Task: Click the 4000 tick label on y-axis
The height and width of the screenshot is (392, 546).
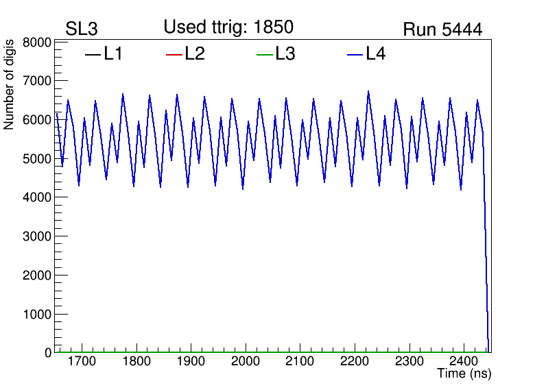Action: pos(38,198)
